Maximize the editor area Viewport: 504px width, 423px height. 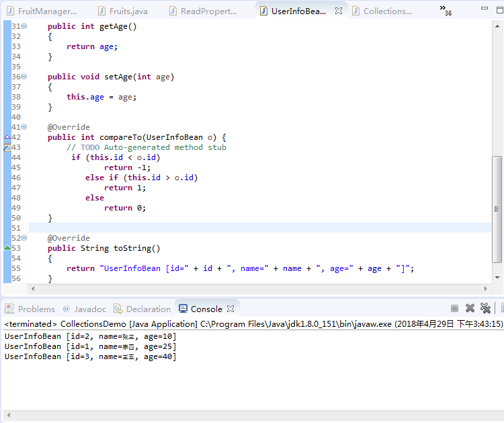click(499, 10)
